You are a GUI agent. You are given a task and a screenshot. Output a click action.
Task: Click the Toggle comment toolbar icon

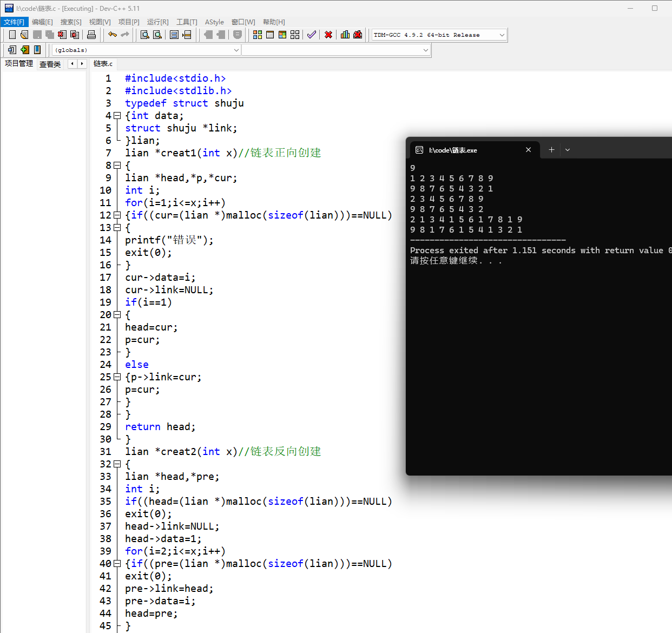click(238, 35)
